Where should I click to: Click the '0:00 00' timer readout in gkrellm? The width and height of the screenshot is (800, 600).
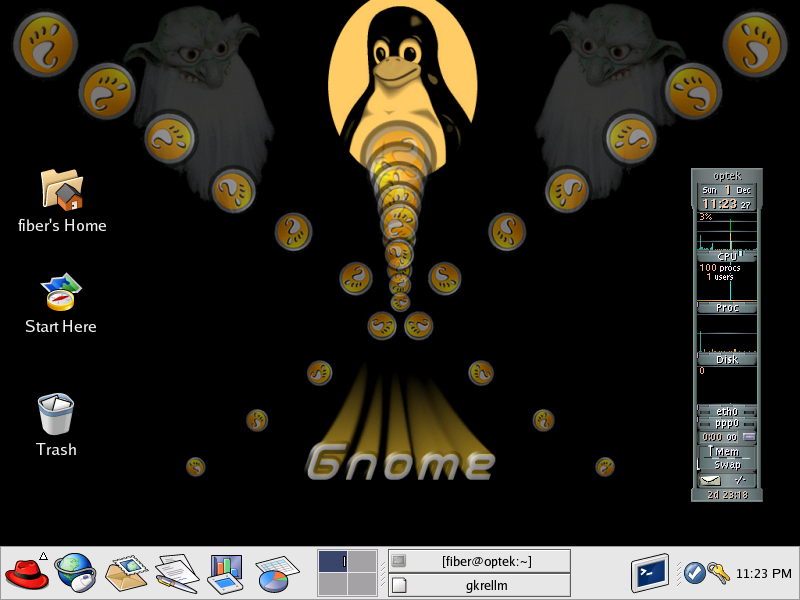pos(719,437)
